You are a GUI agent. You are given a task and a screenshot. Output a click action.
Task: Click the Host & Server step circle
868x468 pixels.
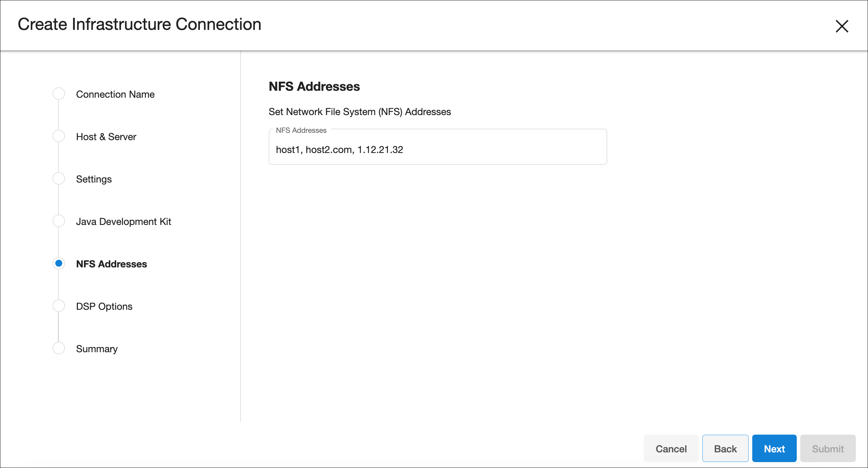pos(59,136)
